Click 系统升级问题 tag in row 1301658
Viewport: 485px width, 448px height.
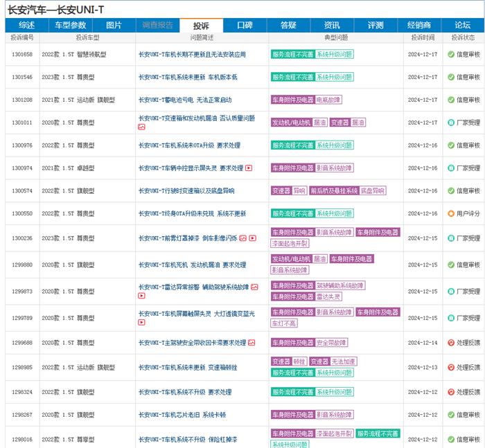(335, 55)
